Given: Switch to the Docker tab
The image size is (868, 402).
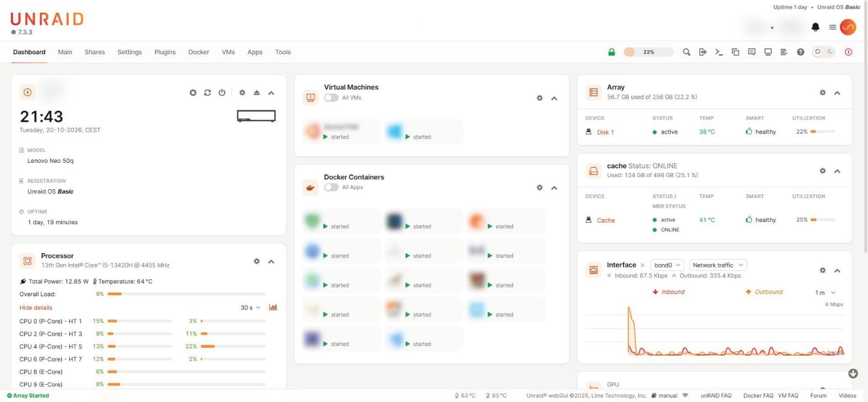Looking at the screenshot, I should pos(199,52).
